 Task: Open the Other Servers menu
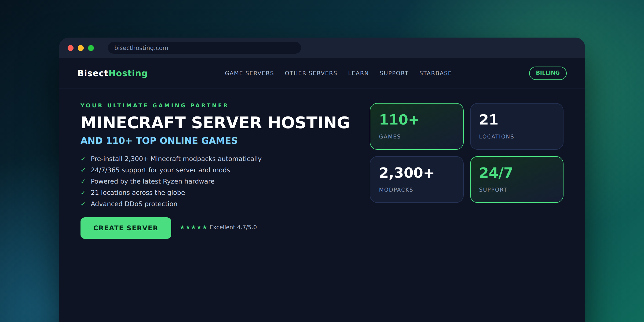click(311, 73)
